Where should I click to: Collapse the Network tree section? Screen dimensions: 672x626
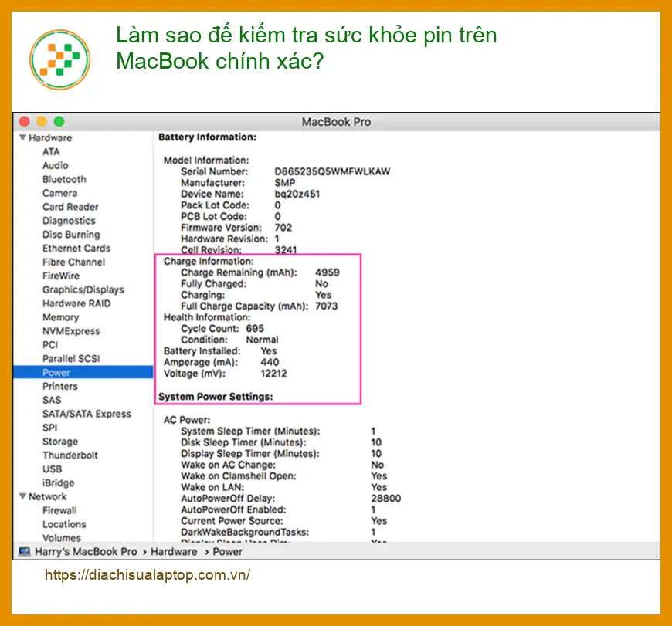[22, 496]
